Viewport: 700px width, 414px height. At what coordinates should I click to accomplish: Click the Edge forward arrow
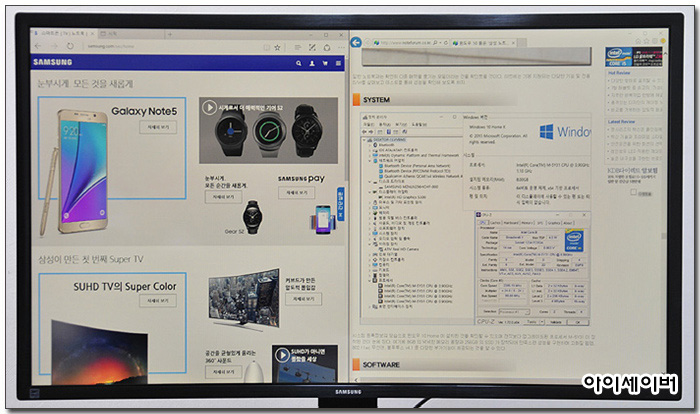click(54, 46)
